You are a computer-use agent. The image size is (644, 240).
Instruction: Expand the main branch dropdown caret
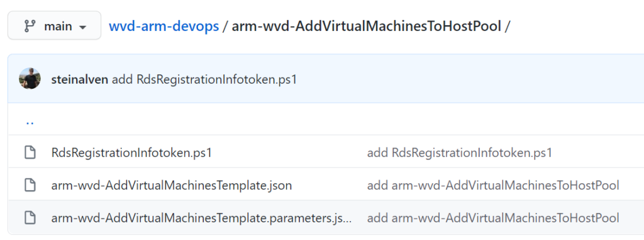pos(82,27)
